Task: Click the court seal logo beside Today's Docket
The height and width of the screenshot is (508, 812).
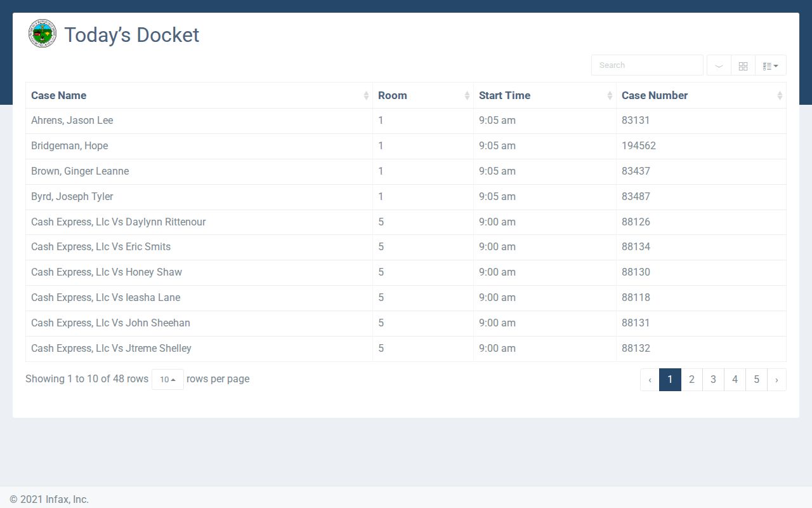Action: click(43, 34)
